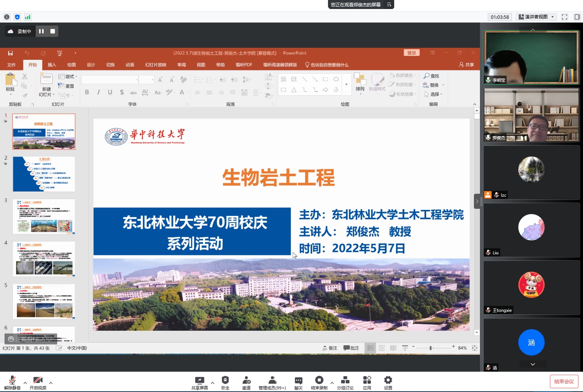Open Breakout Rooms discussion icon

345,380
